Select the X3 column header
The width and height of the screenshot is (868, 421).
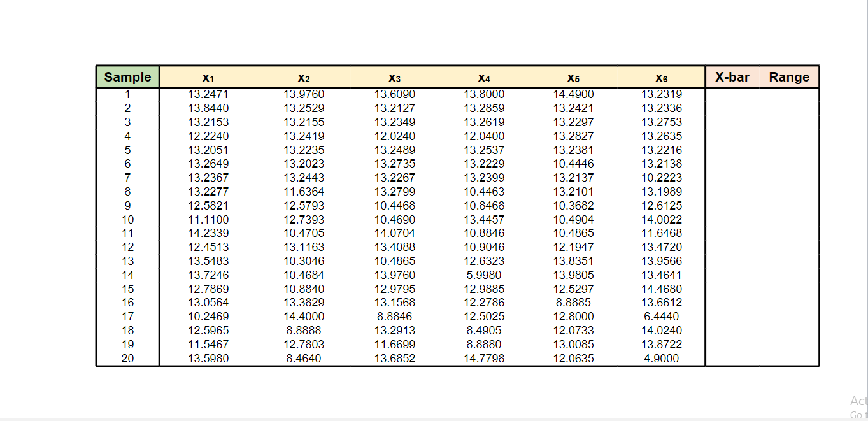point(394,77)
